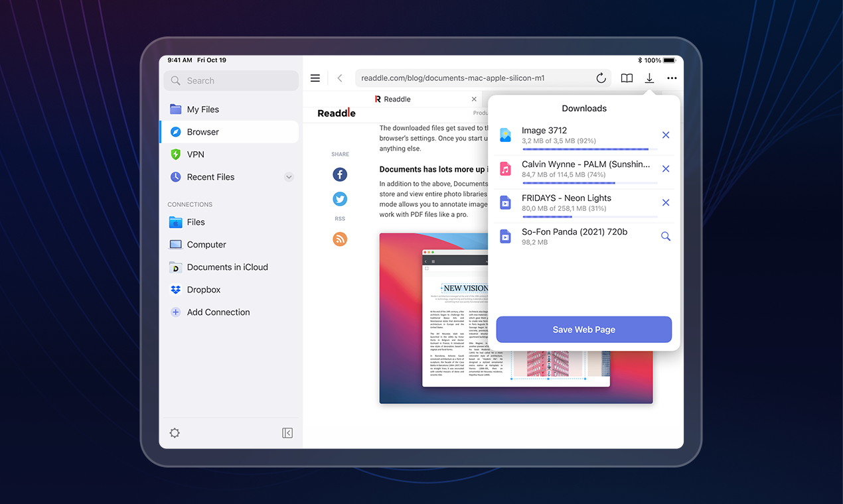Click the URL address bar
This screenshot has width=843, height=504.
pyautogui.click(x=483, y=78)
